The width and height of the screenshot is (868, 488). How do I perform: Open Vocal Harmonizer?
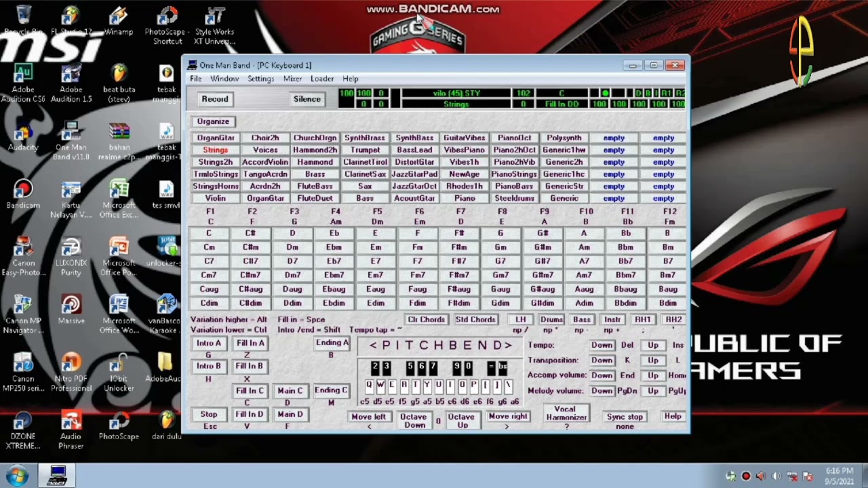coord(566,413)
